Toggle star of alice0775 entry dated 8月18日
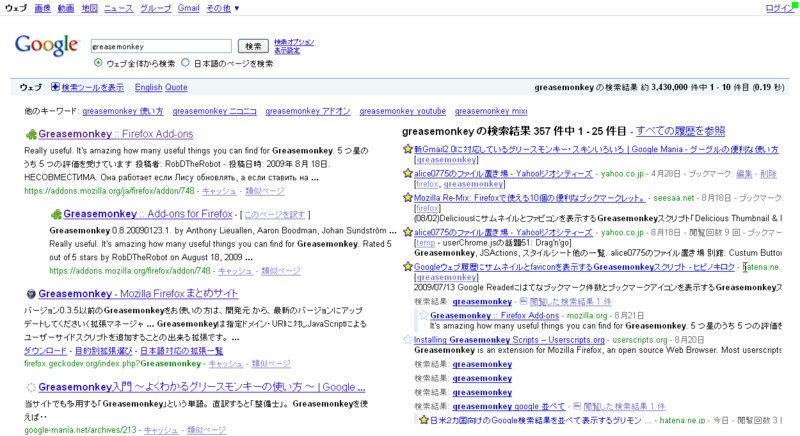The height and width of the screenshot is (436, 800). [x=408, y=232]
